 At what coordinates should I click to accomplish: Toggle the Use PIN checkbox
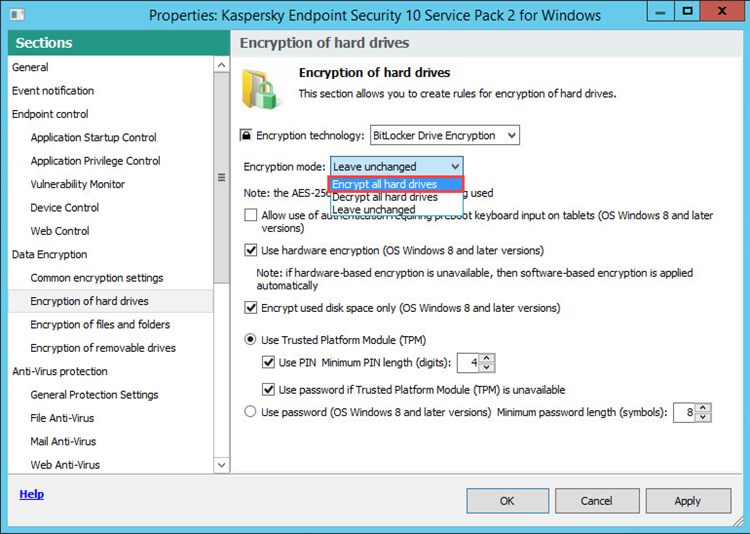[x=268, y=362]
